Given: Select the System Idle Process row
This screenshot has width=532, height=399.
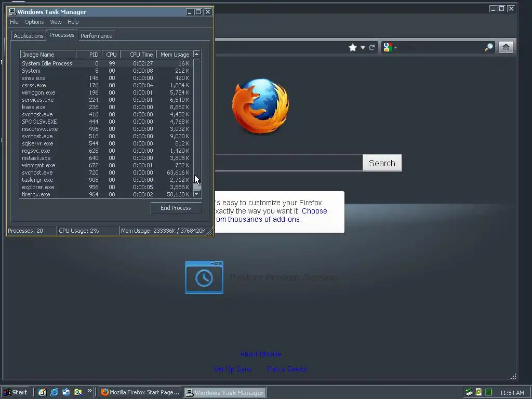Looking at the screenshot, I should pos(106,63).
